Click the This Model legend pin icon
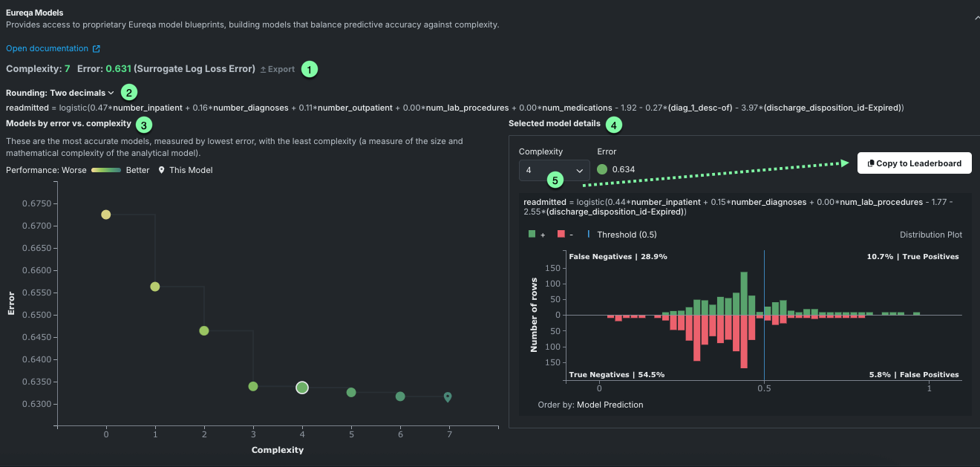The height and width of the screenshot is (467, 980). [x=162, y=170]
